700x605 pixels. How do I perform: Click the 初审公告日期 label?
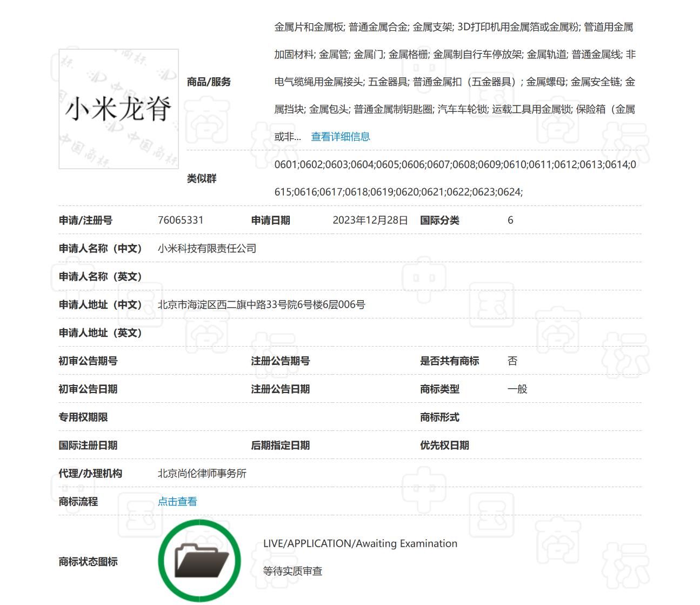tap(88, 389)
